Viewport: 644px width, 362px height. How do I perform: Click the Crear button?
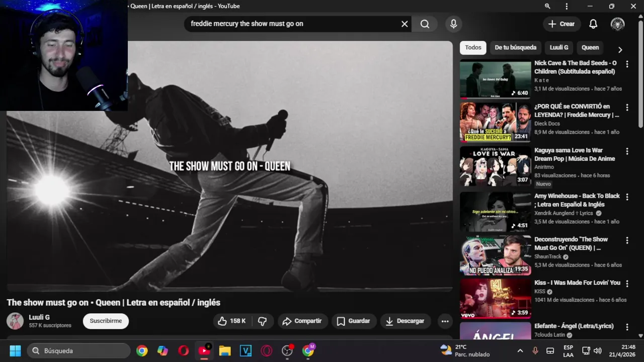(561, 24)
